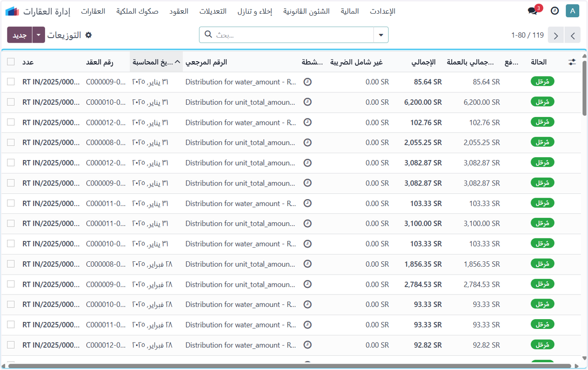Click the مُرحّل status badge in 85.64 SR row
Viewport: 588px width, 370px height.
pyautogui.click(x=542, y=82)
